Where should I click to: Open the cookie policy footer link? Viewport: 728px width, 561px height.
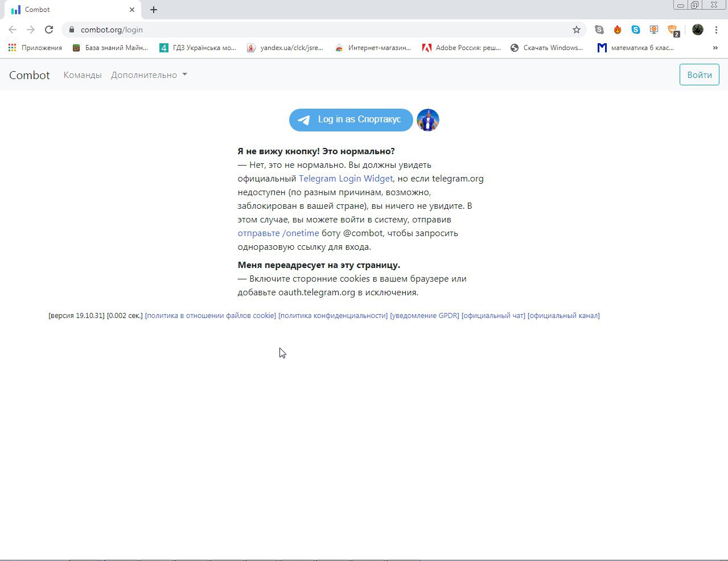tap(211, 316)
